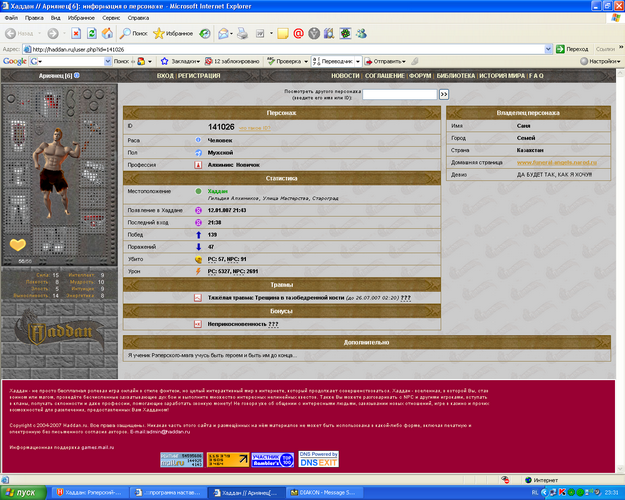Screen dimensions: 625x500
Task: Open the ФОРУМ link
Action: pyautogui.click(x=420, y=76)
